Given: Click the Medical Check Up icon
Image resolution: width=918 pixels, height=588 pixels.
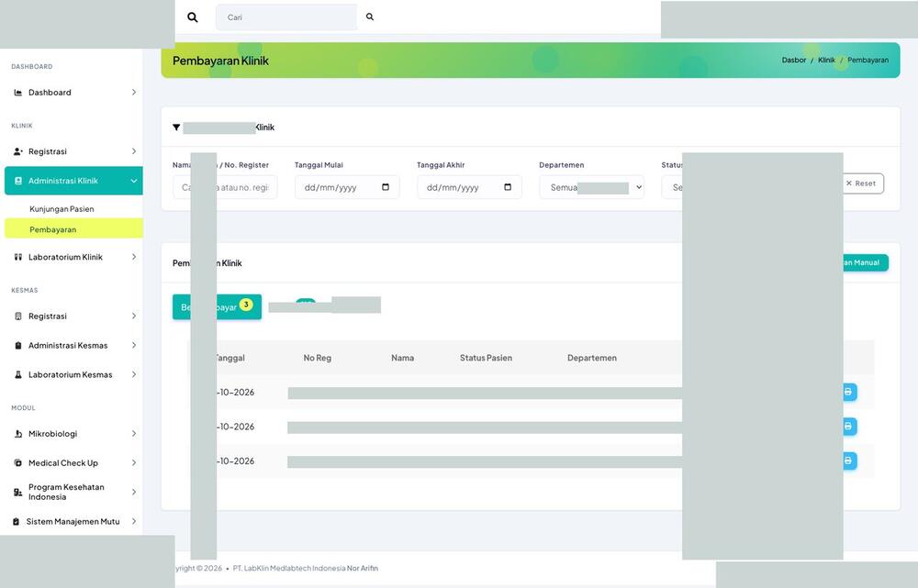Looking at the screenshot, I should [x=18, y=463].
